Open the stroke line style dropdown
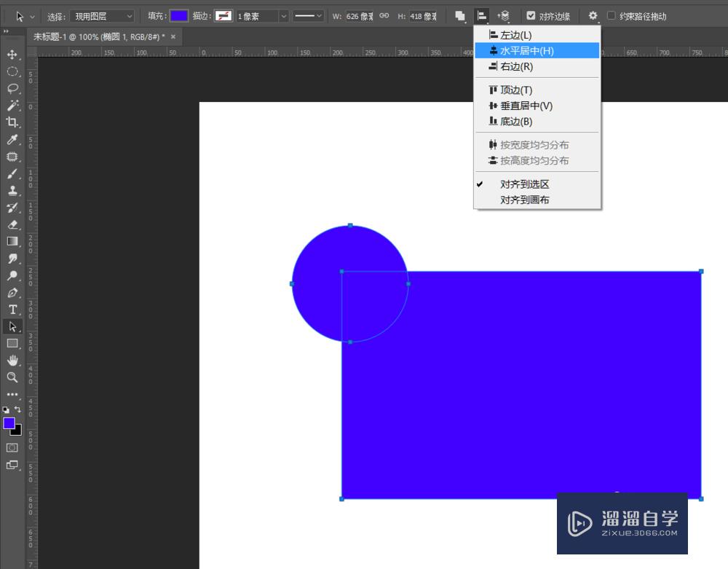728x569 pixels. [x=308, y=16]
